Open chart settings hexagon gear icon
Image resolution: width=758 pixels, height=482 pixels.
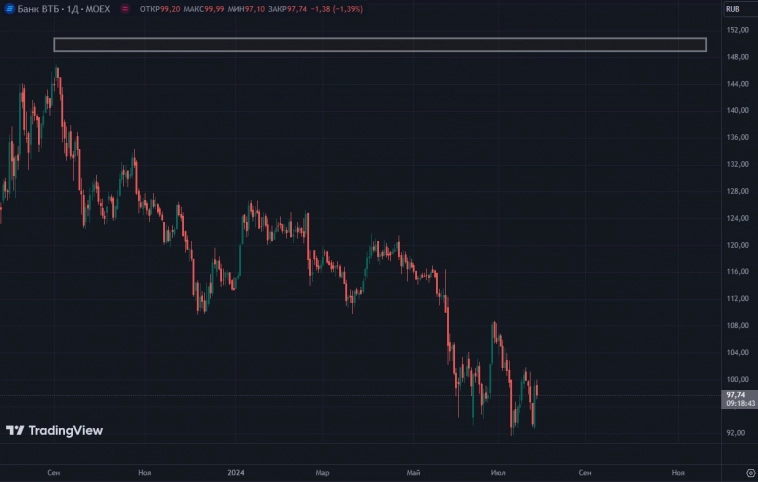(751, 473)
